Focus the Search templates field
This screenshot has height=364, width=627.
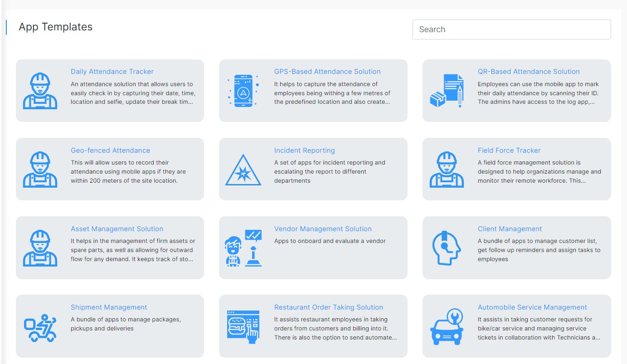coord(511,29)
